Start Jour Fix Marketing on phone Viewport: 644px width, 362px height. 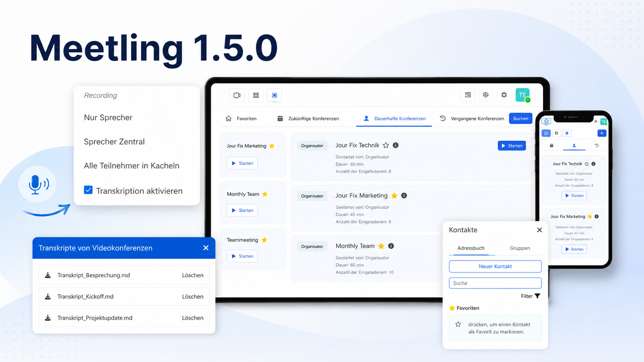tap(574, 249)
